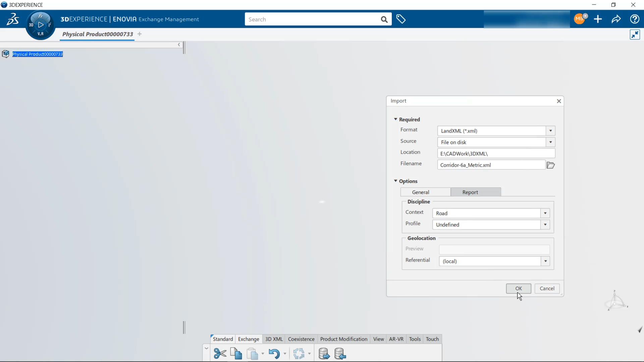The height and width of the screenshot is (362, 644).
Task: Open the Context Road dropdown
Action: (545, 213)
